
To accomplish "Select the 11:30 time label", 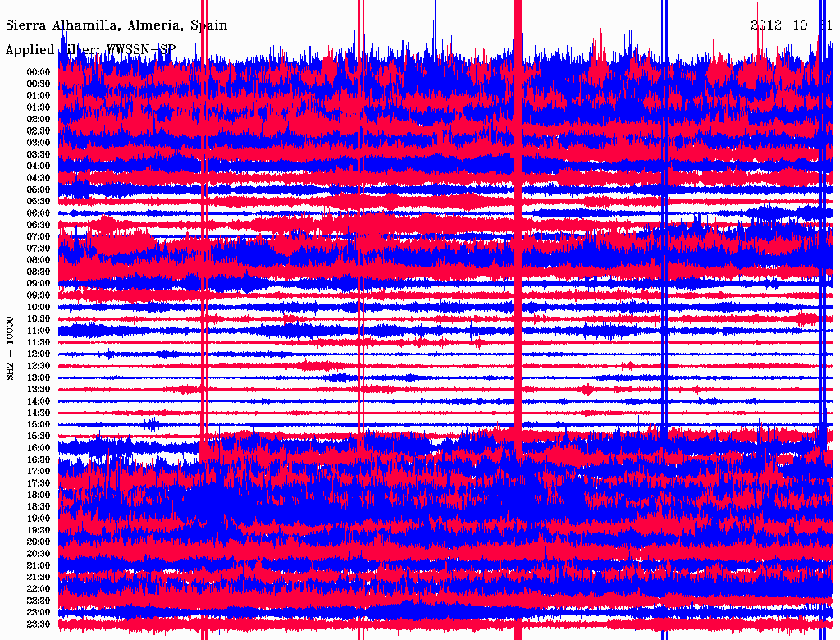I will (38, 342).
